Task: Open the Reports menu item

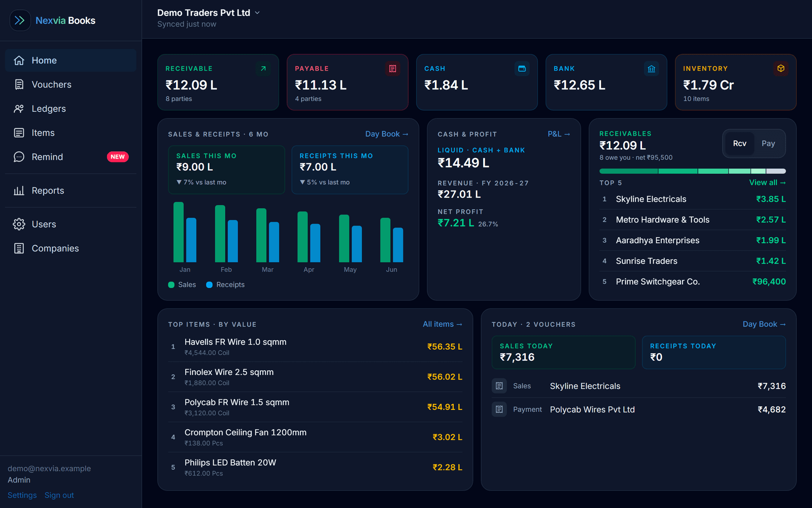Action: point(71,190)
